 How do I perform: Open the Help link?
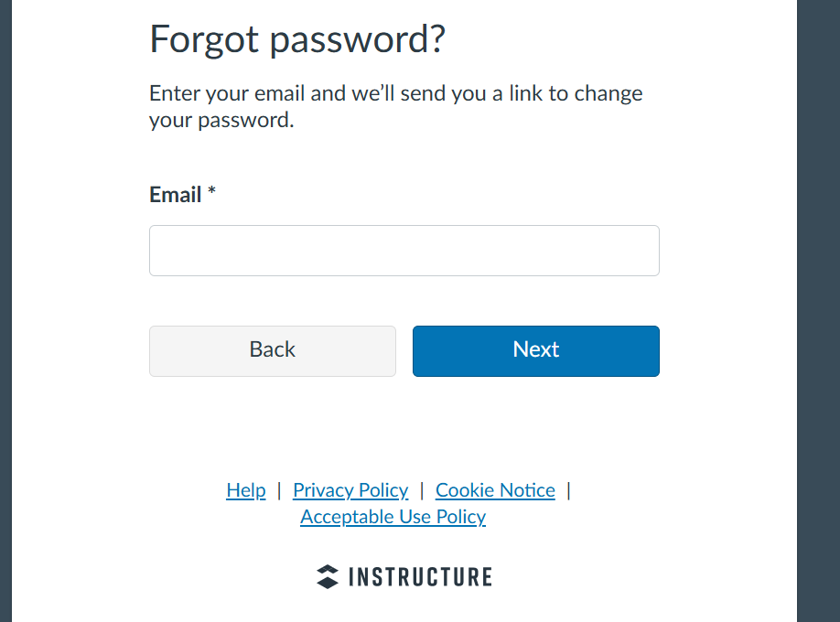point(246,490)
